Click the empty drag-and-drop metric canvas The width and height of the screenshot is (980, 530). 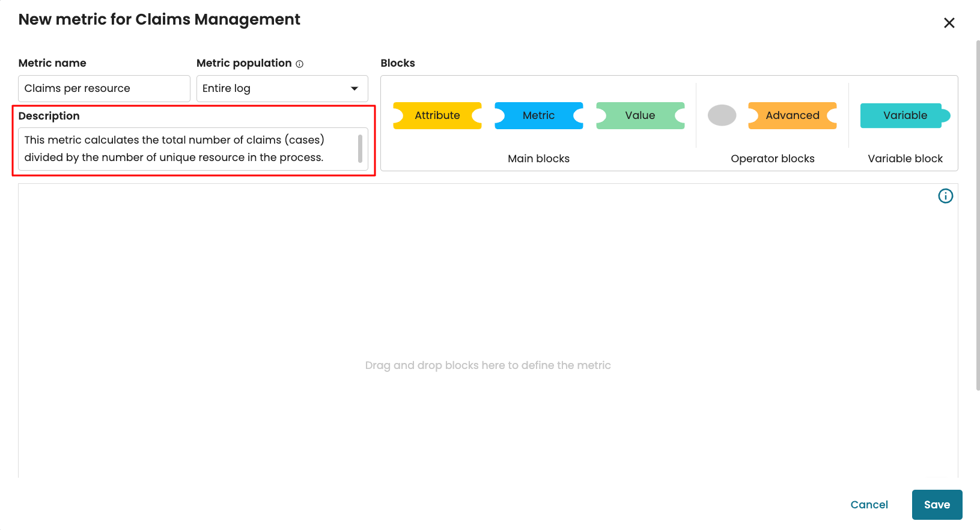[x=487, y=300]
